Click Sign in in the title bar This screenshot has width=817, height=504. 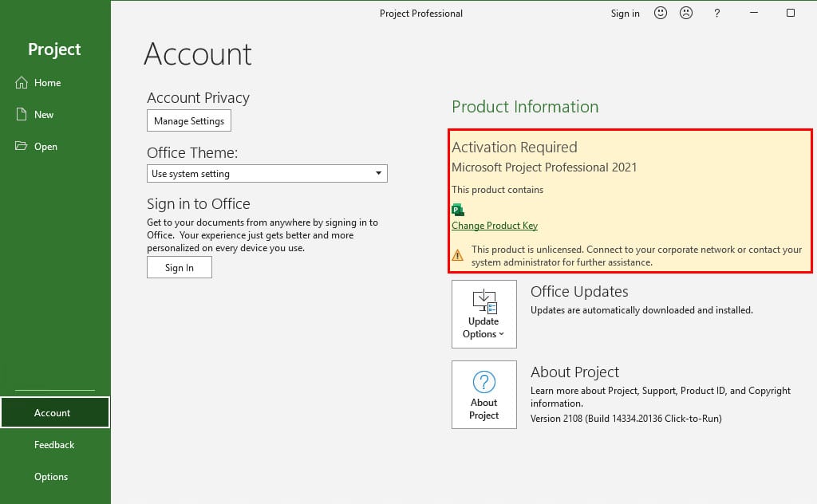(x=626, y=14)
